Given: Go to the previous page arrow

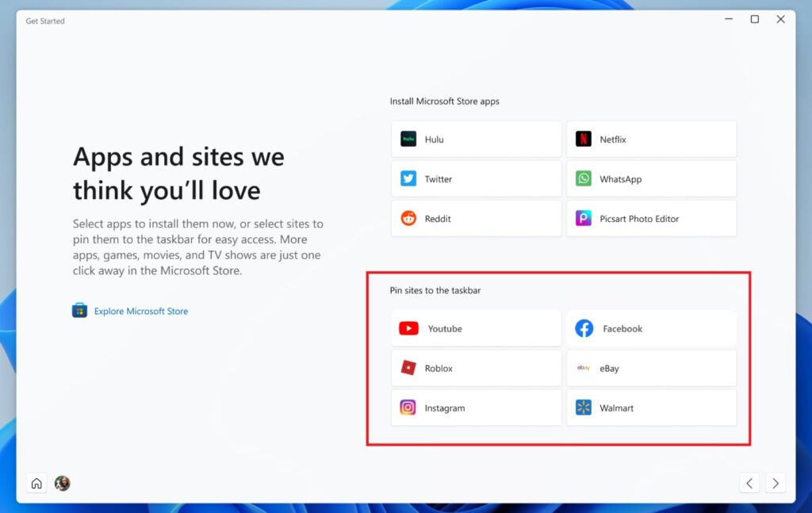Looking at the screenshot, I should tap(750, 483).
